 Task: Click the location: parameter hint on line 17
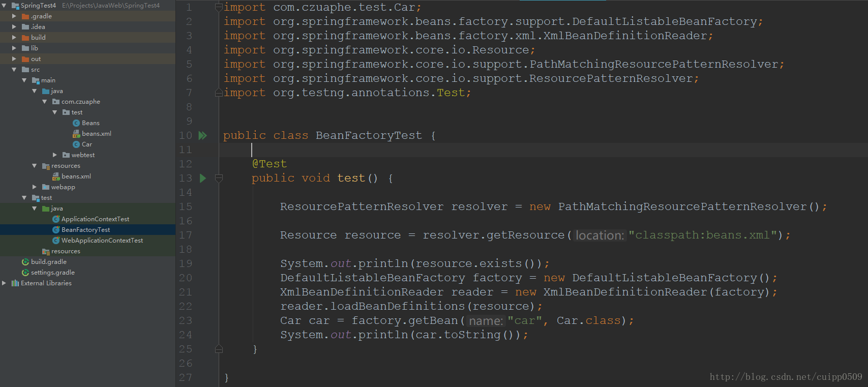click(x=600, y=235)
